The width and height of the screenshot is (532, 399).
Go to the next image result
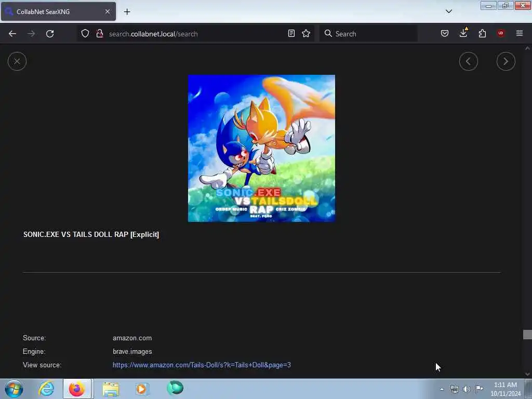pyautogui.click(x=506, y=61)
